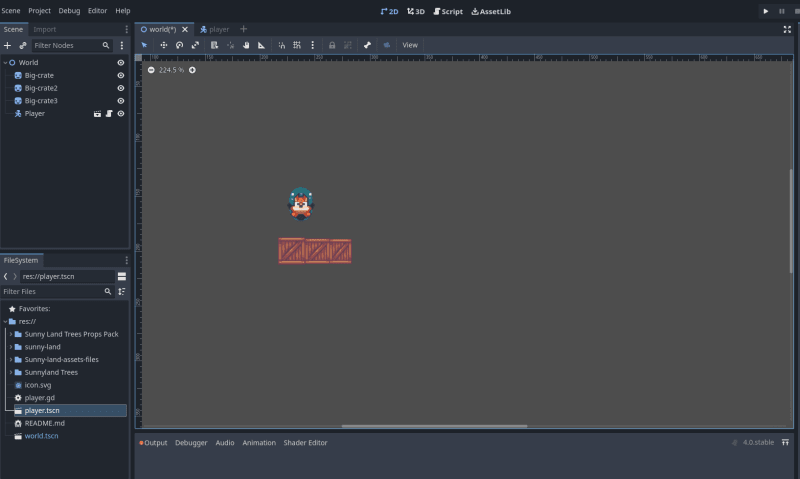The height and width of the screenshot is (479, 800).
Task: Click the group selected nodes icon
Action: click(348, 45)
